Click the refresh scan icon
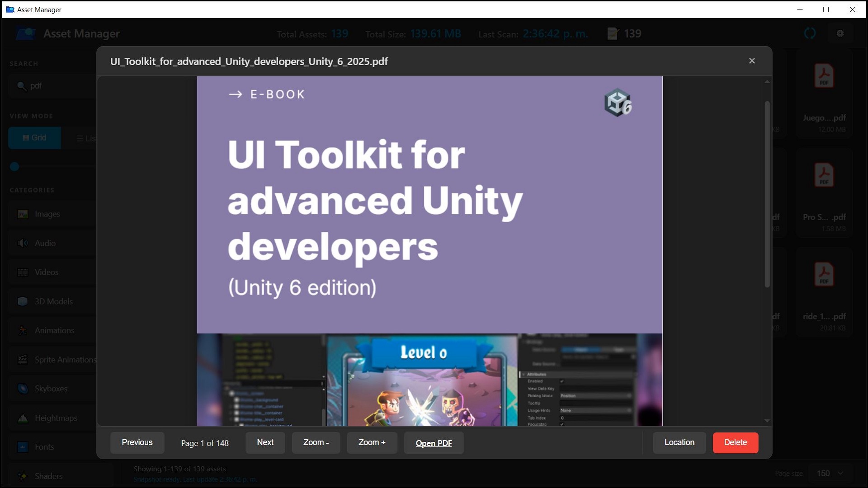This screenshot has height=488, width=868. click(810, 33)
